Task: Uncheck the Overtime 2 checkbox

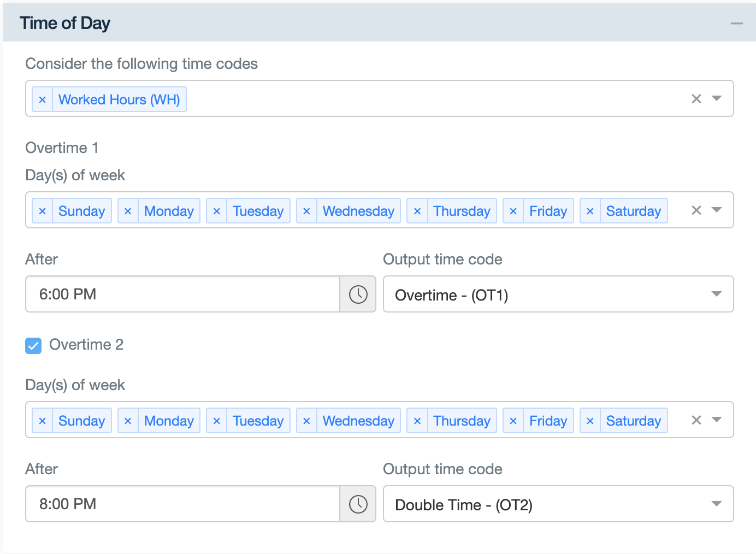Action: pyautogui.click(x=33, y=345)
